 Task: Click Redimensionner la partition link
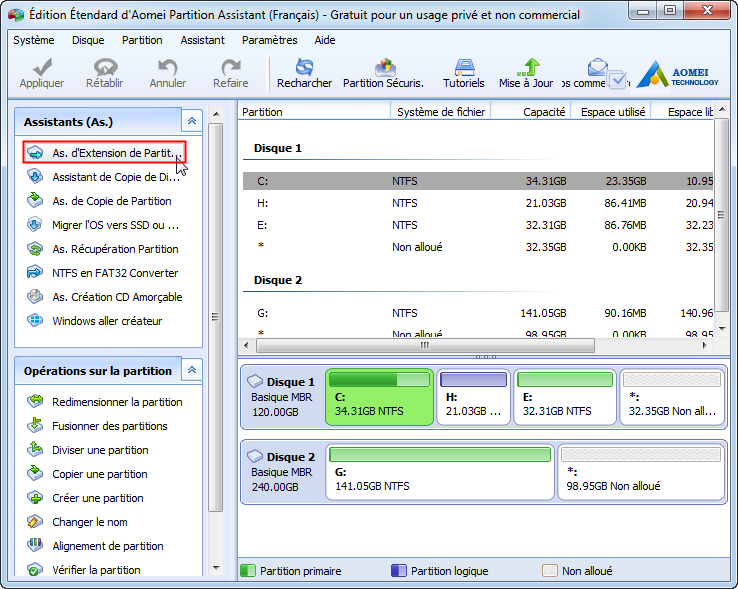click(x=117, y=402)
